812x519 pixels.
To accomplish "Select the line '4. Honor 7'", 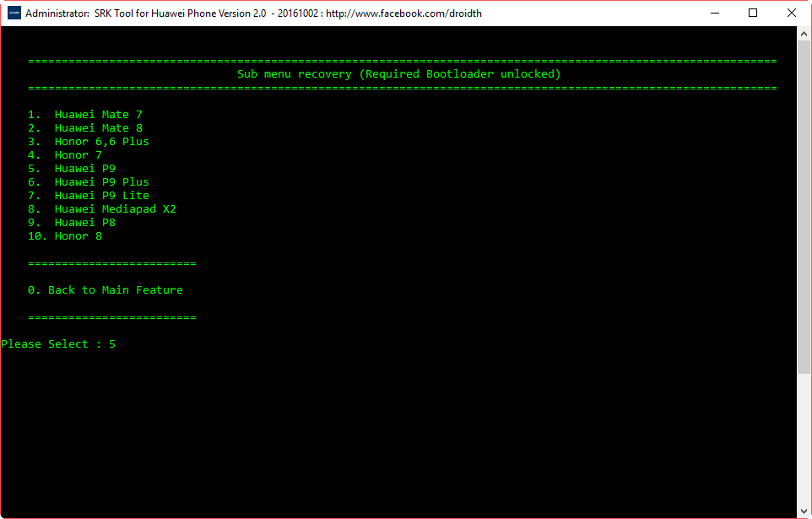I will coord(65,155).
